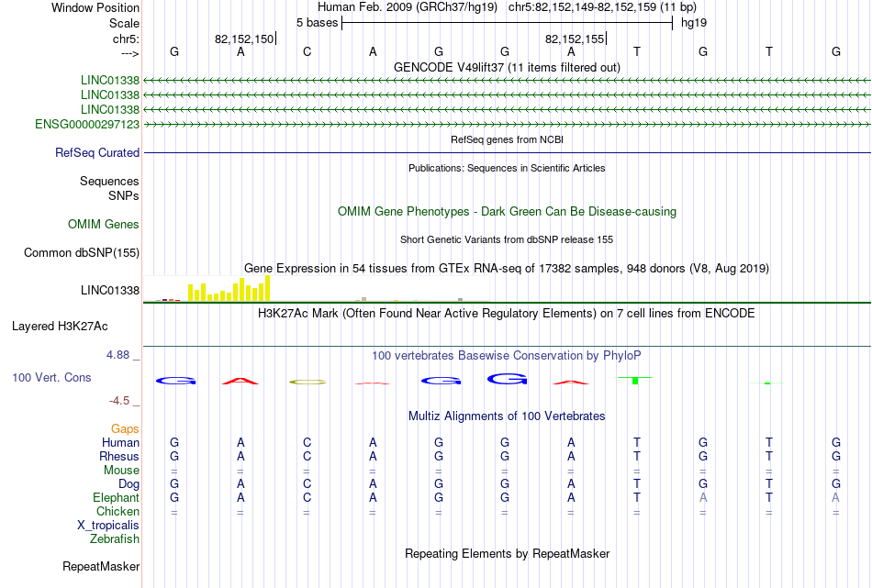
Task: Open Publications: Sequences in Scientific Articles title
Action: pyautogui.click(x=507, y=168)
